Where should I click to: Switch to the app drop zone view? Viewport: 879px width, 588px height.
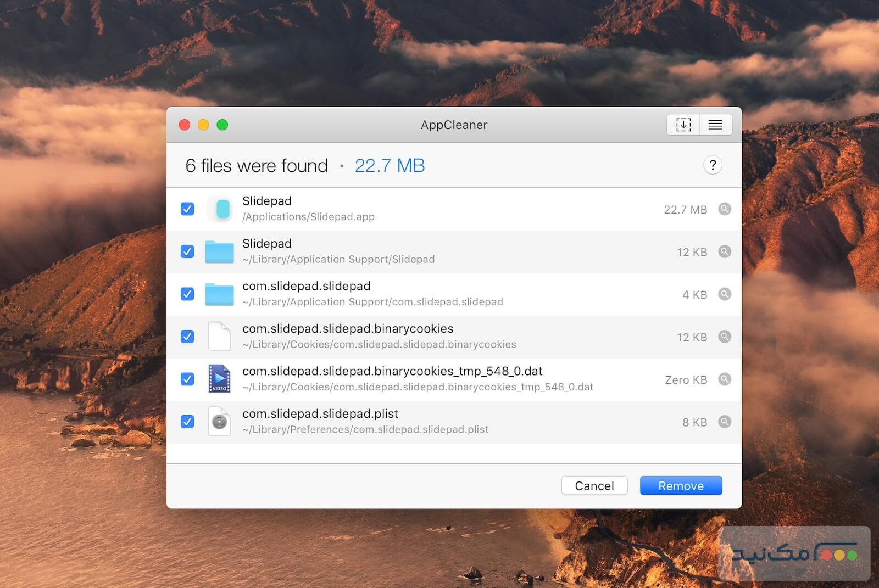pyautogui.click(x=683, y=125)
